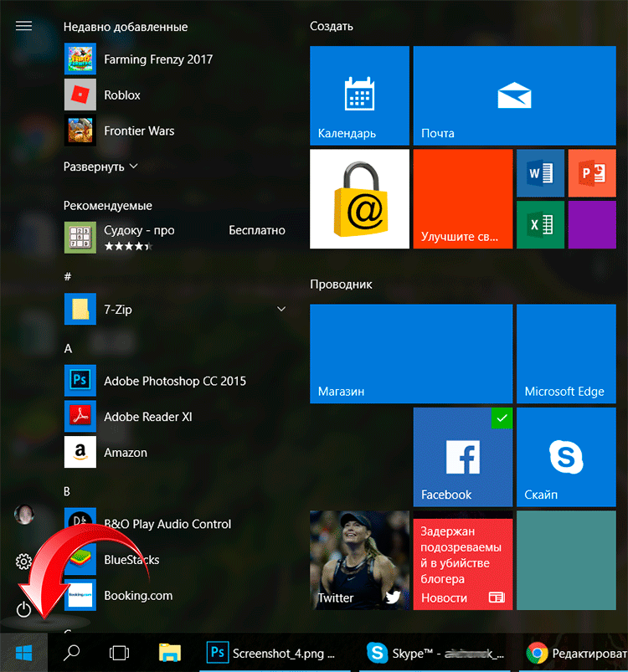
Task: Open the Skype (Скайп) tile
Action: pos(566,457)
